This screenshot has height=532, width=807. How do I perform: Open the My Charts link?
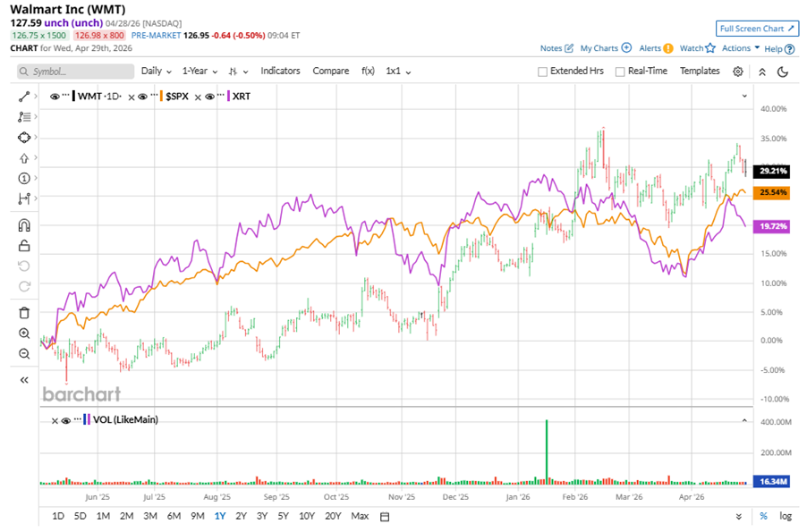tap(606, 48)
